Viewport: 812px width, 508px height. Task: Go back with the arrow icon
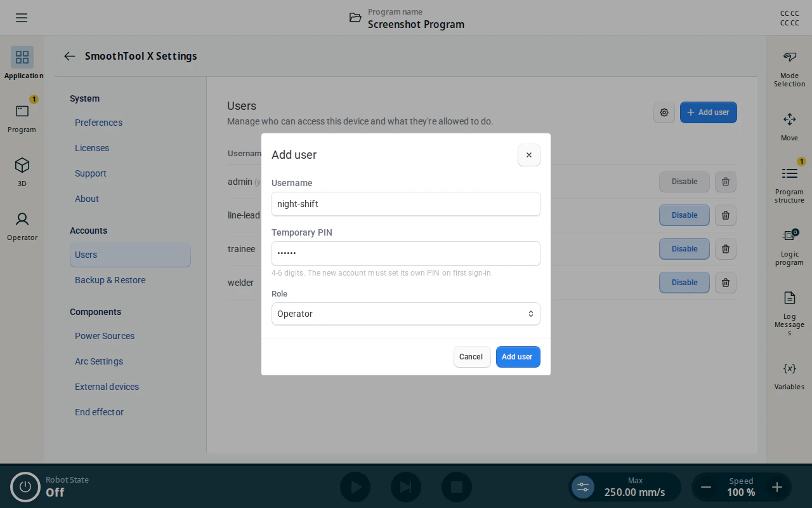(70, 56)
